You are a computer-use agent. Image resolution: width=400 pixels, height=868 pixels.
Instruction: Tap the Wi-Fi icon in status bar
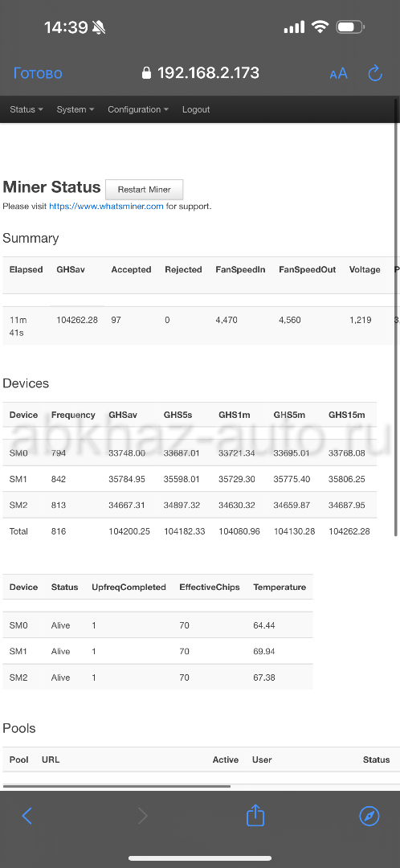320,27
